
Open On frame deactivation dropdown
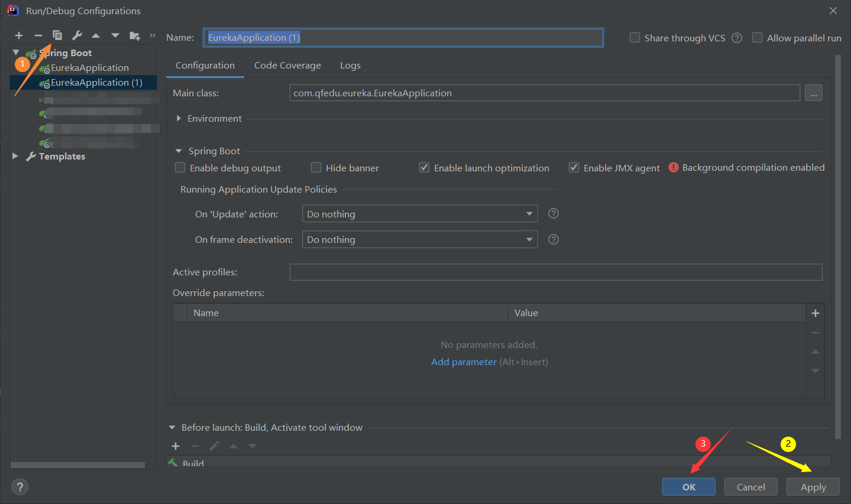click(420, 239)
